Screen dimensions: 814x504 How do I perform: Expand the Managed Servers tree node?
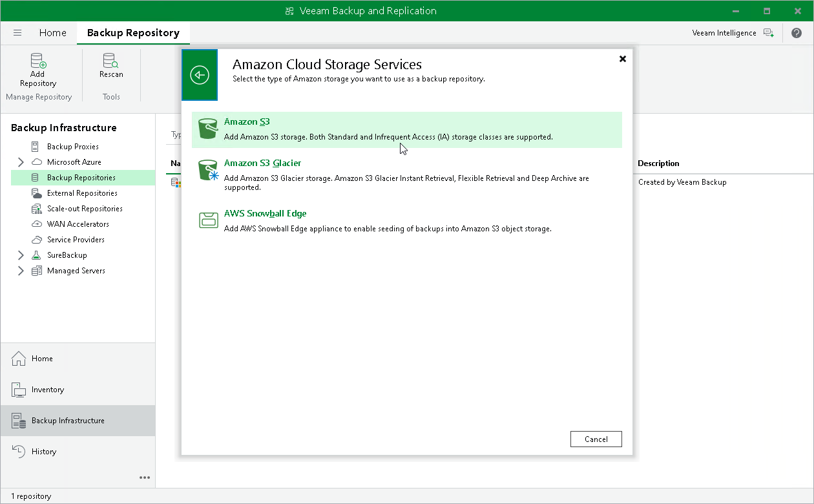click(x=21, y=271)
